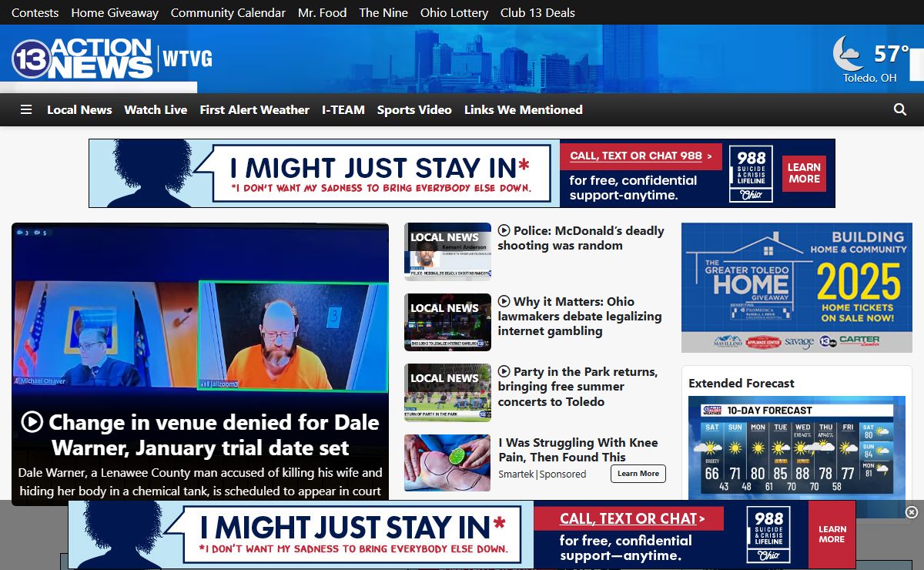Go to Sports Video

(x=414, y=110)
